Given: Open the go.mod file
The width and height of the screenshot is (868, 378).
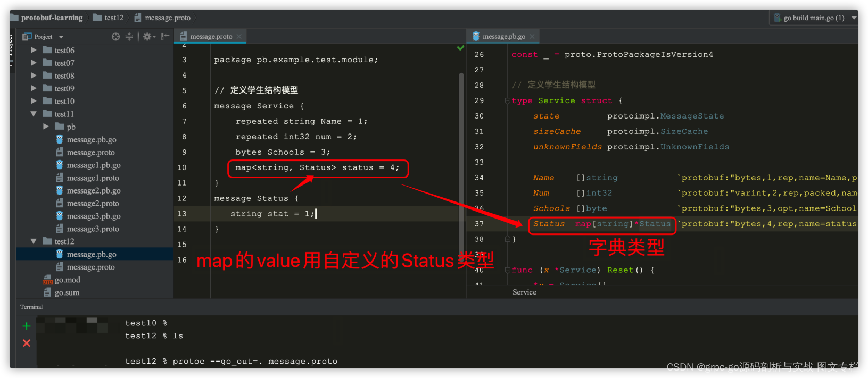Looking at the screenshot, I should point(67,280).
